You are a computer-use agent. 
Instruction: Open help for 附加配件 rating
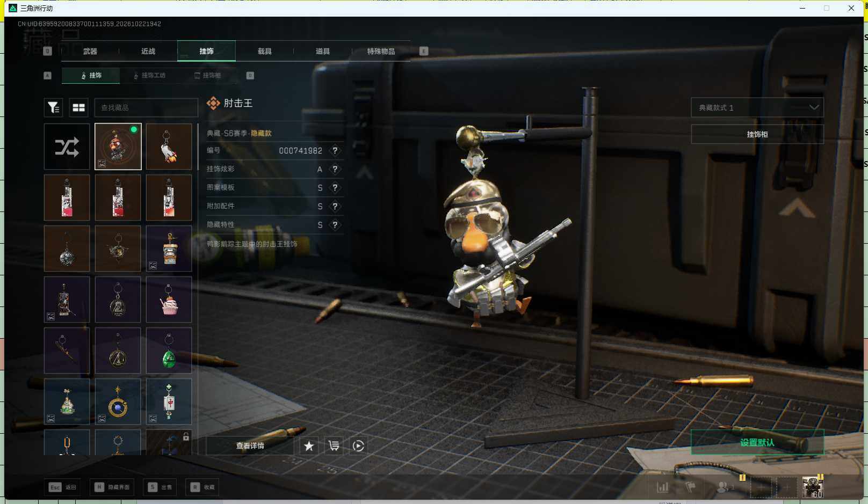coord(335,206)
